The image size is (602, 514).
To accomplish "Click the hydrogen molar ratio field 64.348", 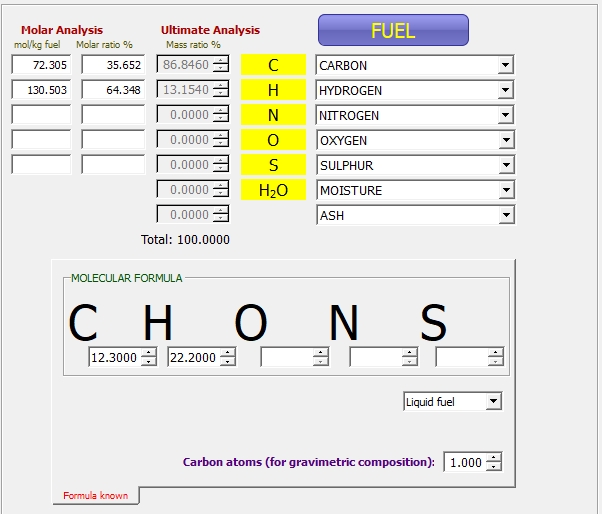I will coord(113,91).
